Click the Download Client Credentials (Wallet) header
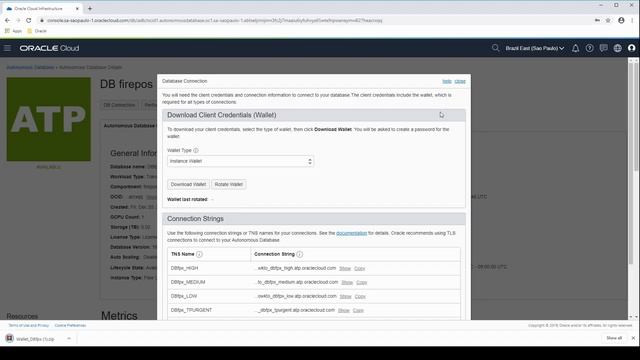This screenshot has height=360, width=640. click(313, 115)
